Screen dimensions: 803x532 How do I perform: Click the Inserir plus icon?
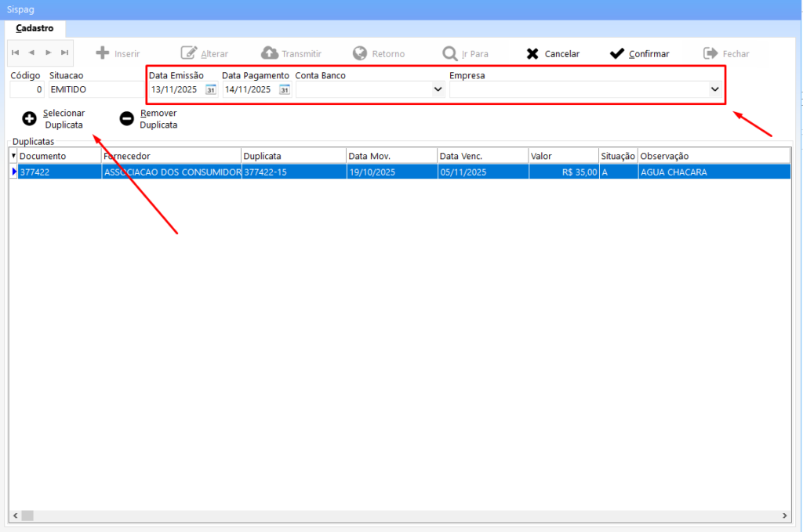tap(102, 53)
